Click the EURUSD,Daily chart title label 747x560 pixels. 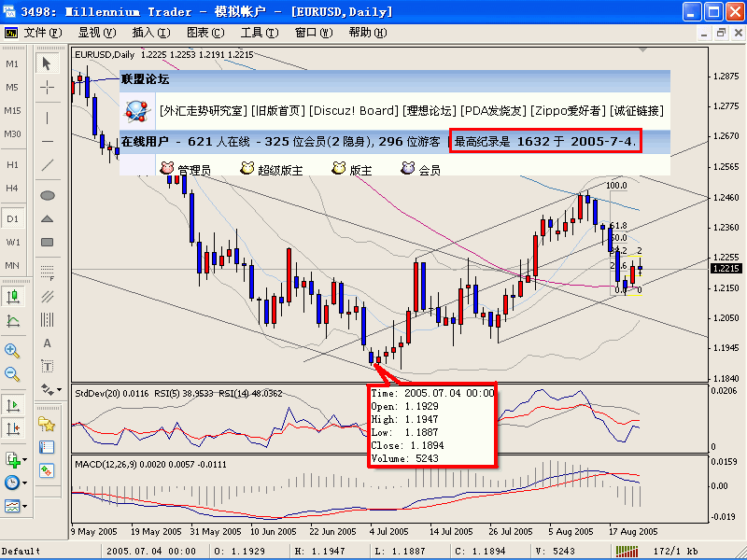coord(105,55)
